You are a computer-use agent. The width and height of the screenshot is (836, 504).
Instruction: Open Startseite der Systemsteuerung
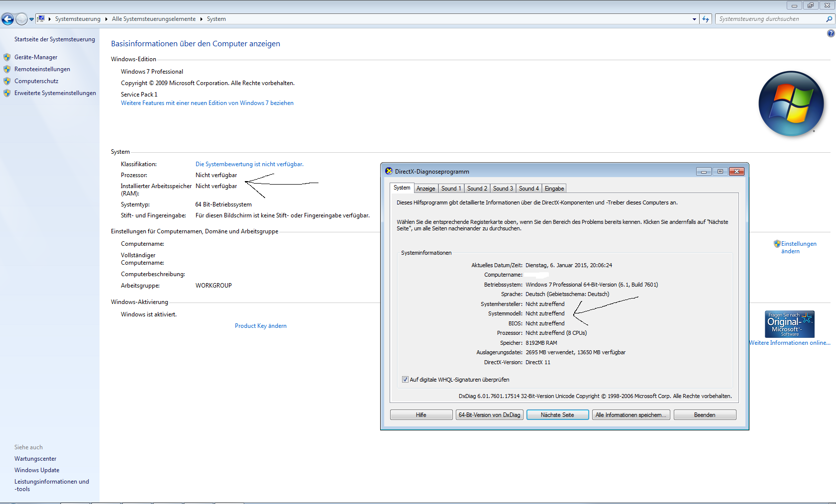[x=55, y=39]
